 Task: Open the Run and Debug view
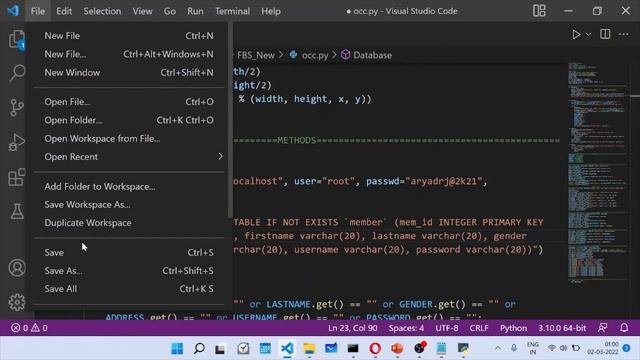tap(17, 142)
